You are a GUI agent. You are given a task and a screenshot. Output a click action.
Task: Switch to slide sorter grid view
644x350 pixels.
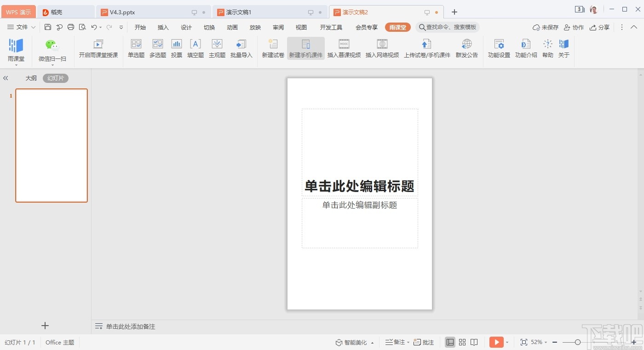coord(462,342)
